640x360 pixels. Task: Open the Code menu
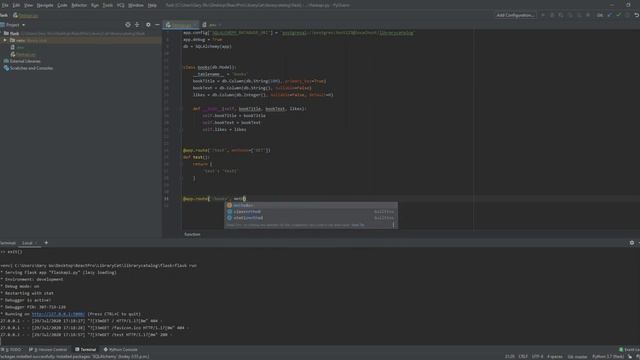(62, 5)
